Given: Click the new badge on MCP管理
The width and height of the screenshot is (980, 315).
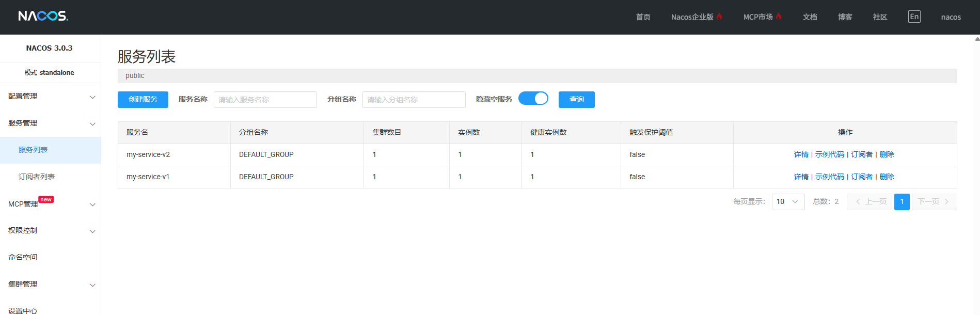Looking at the screenshot, I should pos(46,199).
